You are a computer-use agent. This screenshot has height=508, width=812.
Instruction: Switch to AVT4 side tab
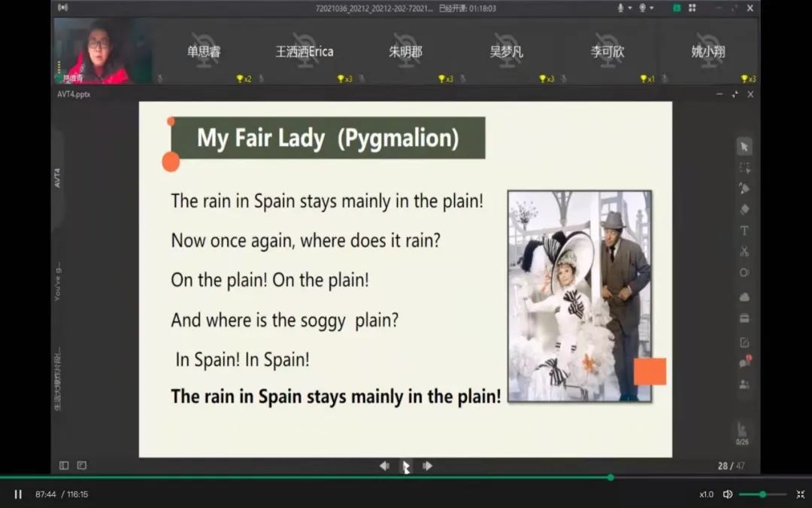tap(57, 178)
